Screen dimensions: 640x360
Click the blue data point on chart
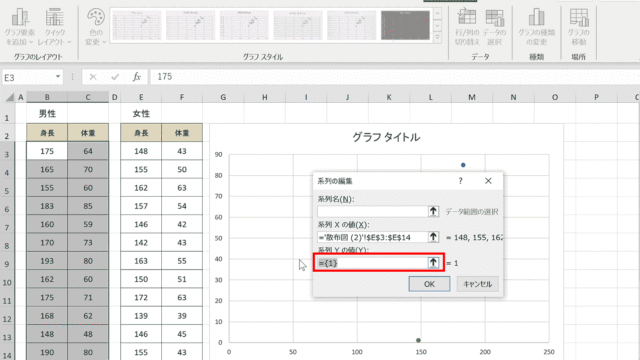[463, 165]
